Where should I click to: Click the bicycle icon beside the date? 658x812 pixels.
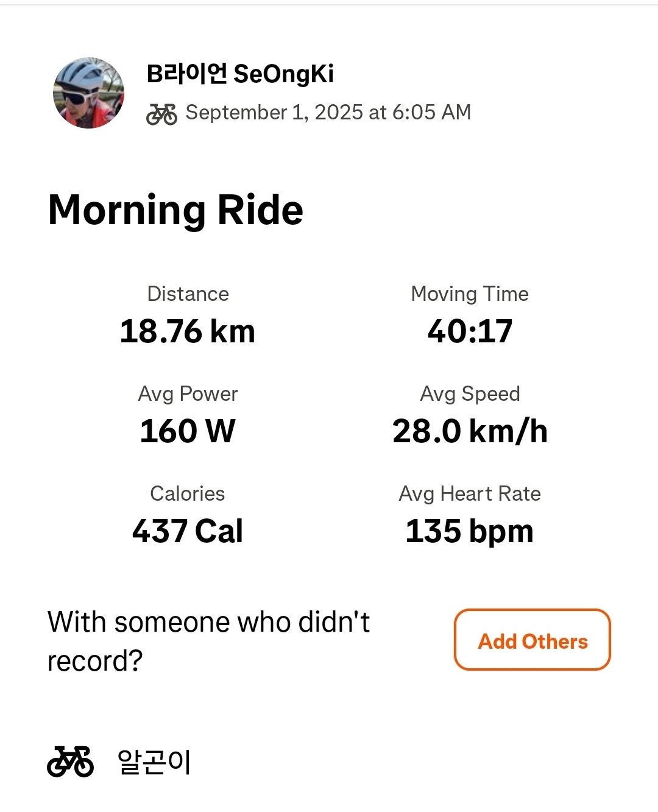161,113
